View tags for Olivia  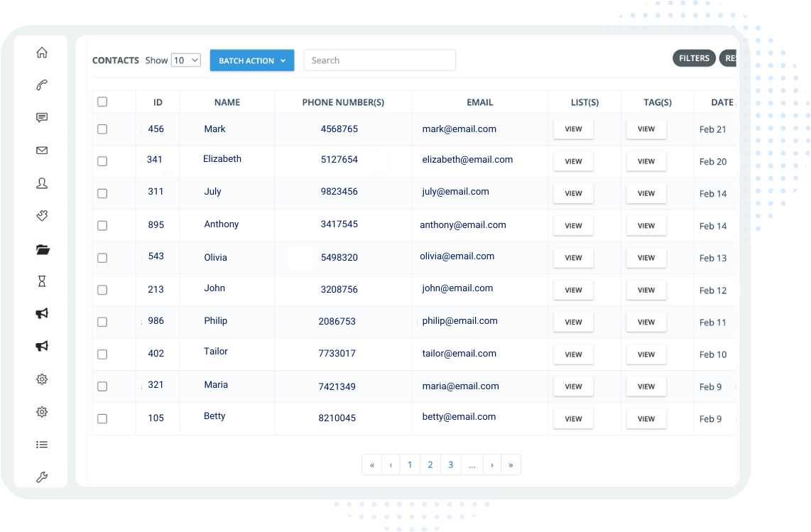(x=646, y=258)
